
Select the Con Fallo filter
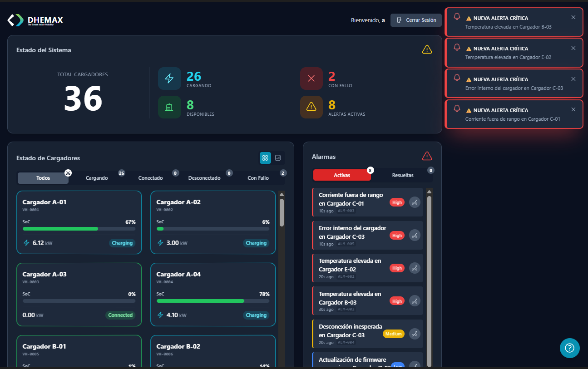(257, 178)
